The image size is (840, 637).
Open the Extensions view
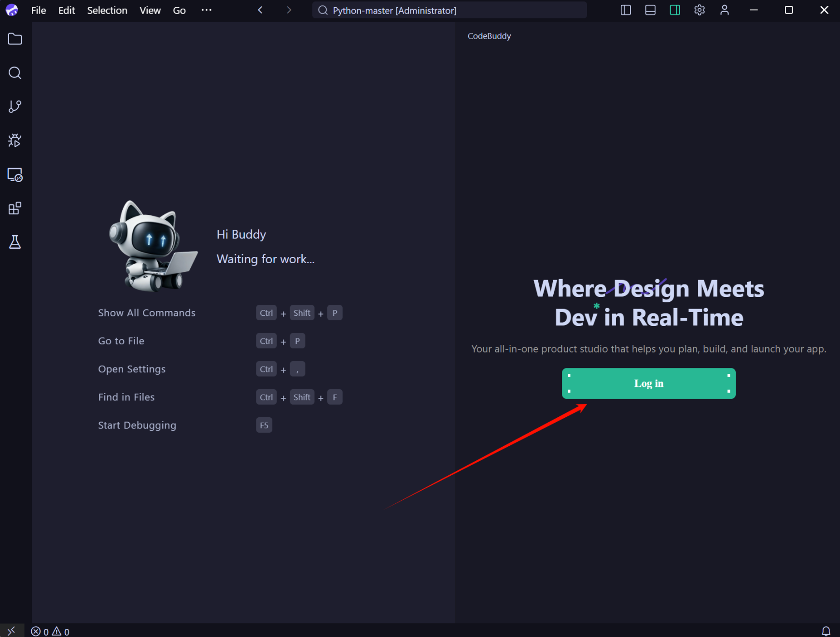pos(14,208)
